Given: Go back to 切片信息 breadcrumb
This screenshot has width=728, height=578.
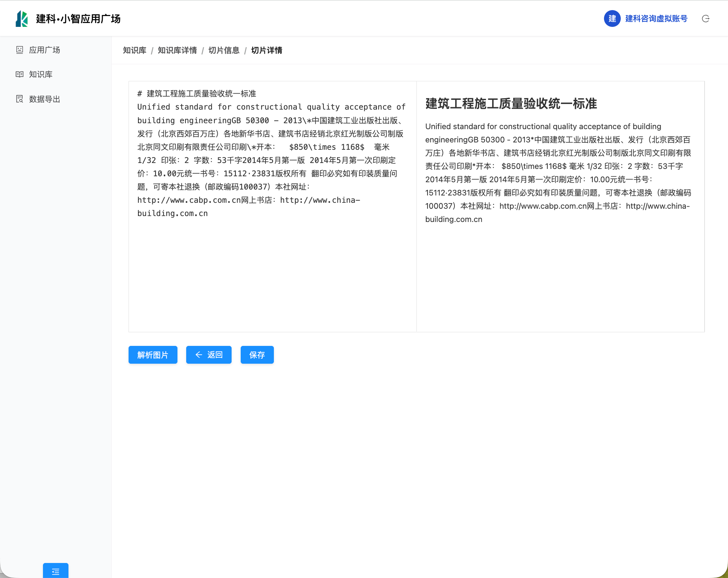Looking at the screenshot, I should [x=224, y=50].
